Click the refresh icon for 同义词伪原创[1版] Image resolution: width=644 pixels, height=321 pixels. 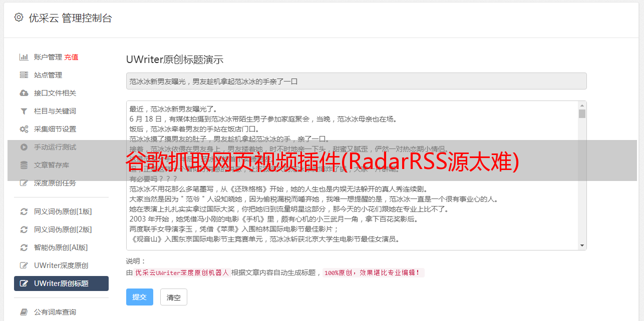point(24,211)
